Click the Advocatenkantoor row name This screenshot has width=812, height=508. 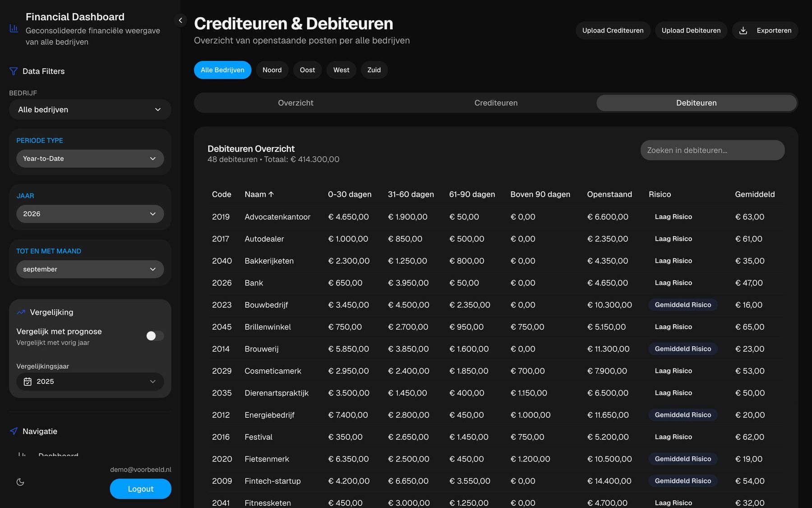277,217
